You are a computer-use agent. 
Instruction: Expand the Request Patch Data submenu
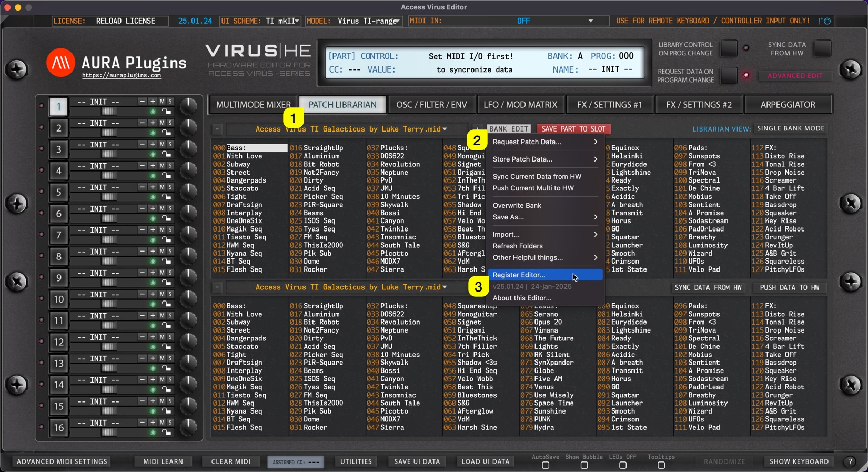click(x=544, y=142)
